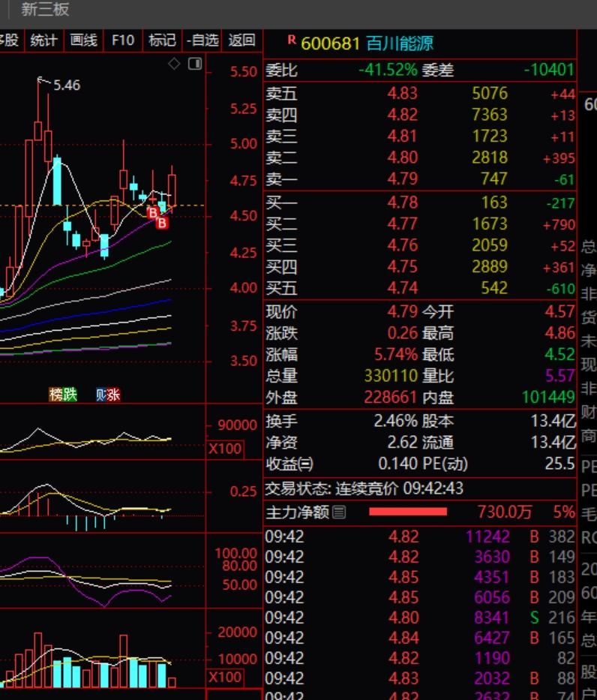The image size is (597, 700).
Task: Click PE(动) value 25.5
Action: 559,464
